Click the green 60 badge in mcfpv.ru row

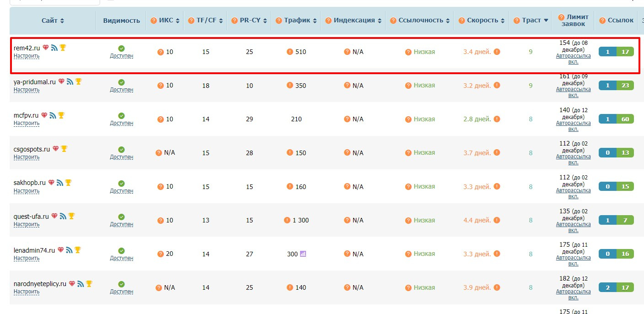(x=625, y=119)
